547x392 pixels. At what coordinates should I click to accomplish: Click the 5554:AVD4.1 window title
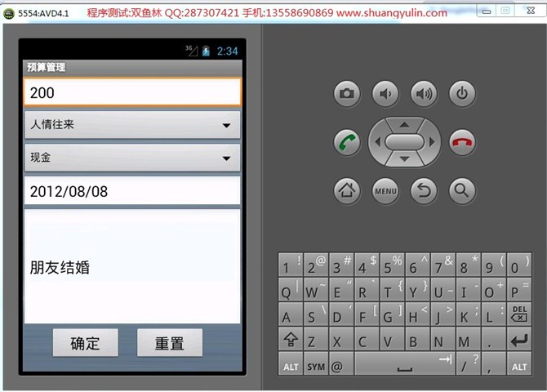click(43, 13)
